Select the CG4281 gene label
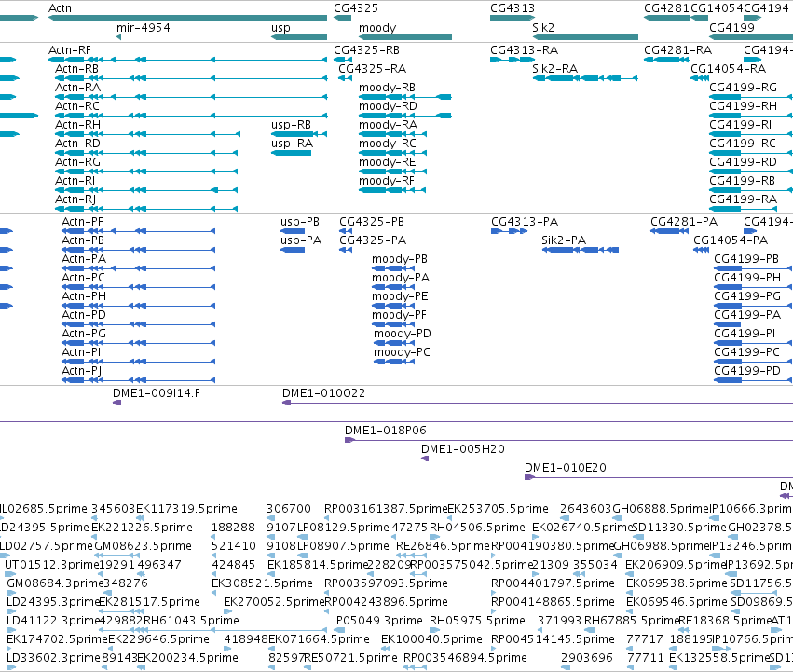 [666, 8]
